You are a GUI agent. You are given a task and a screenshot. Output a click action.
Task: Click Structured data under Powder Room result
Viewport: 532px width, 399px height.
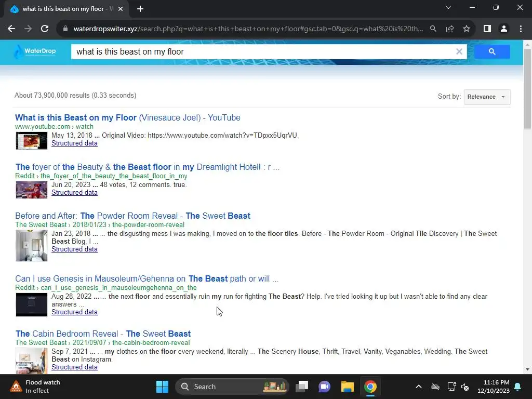(74, 249)
